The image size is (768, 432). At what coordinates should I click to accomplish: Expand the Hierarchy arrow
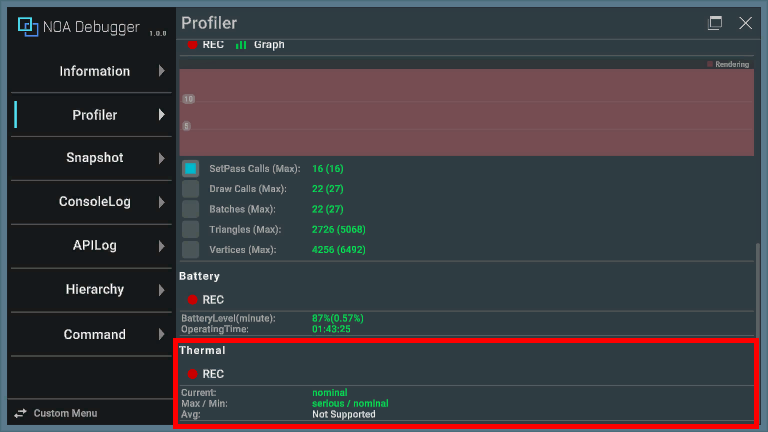coord(162,290)
